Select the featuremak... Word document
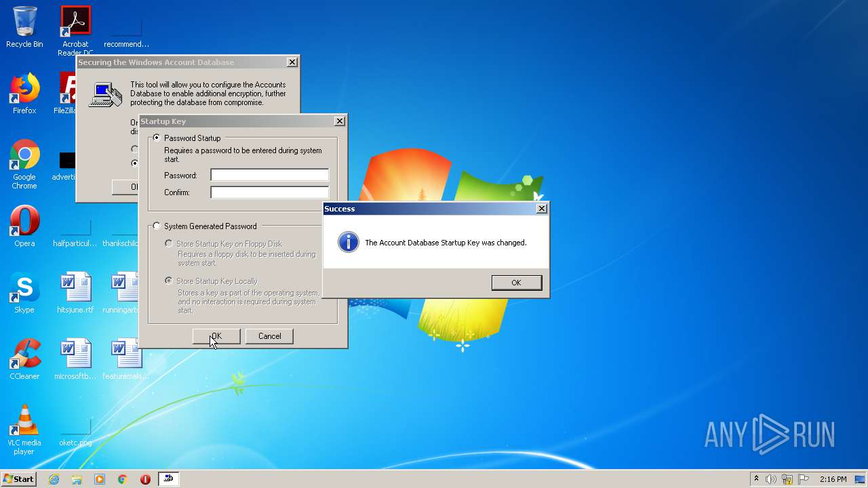The height and width of the screenshot is (488, 868). click(x=126, y=359)
